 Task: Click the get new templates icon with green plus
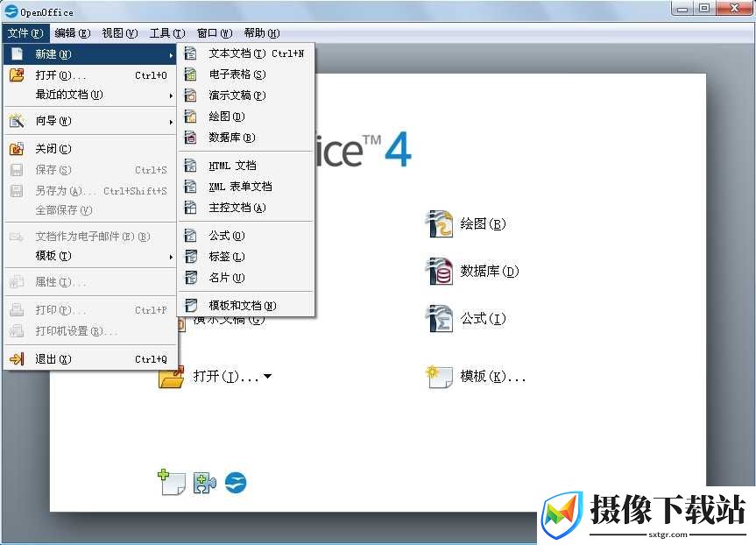(x=172, y=482)
